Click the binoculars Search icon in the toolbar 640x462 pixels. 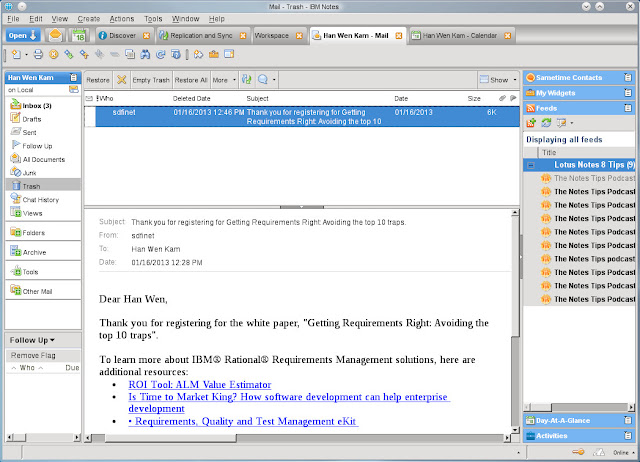145,54
